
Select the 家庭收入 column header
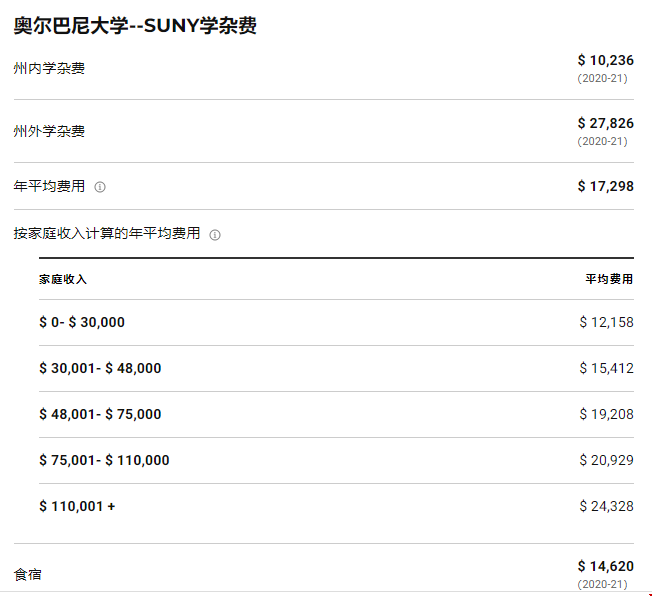tap(63, 279)
